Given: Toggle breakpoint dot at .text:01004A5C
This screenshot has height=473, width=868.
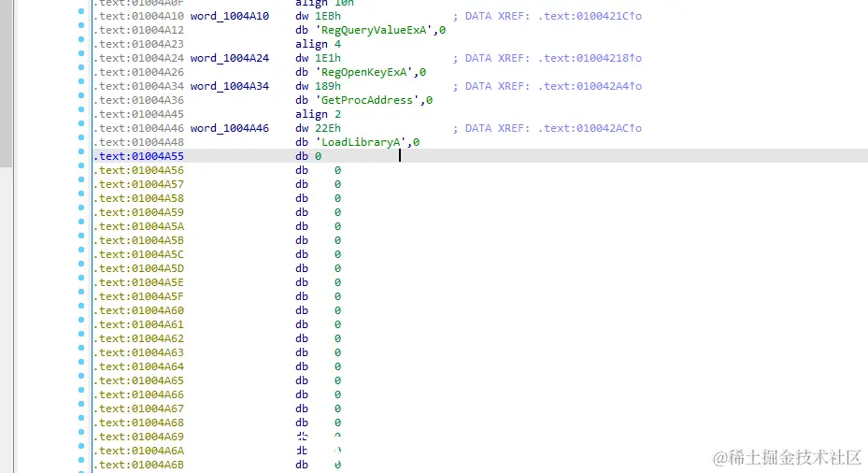Looking at the screenshot, I should (81, 250).
